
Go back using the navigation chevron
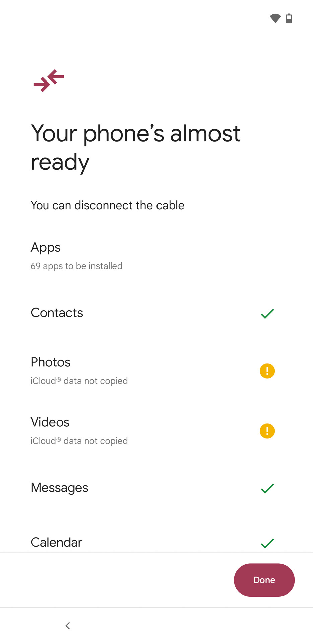point(68,626)
